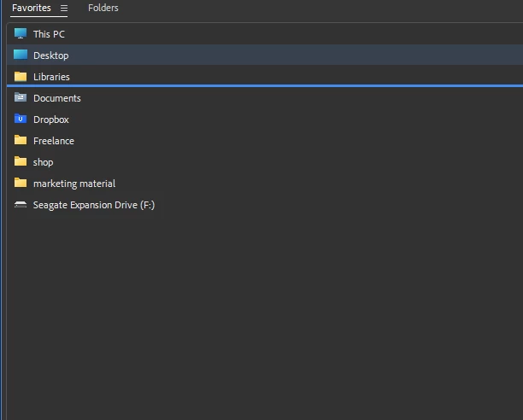The image size is (523, 420).
Task: Click the Desktop blue icon
Action: click(21, 55)
